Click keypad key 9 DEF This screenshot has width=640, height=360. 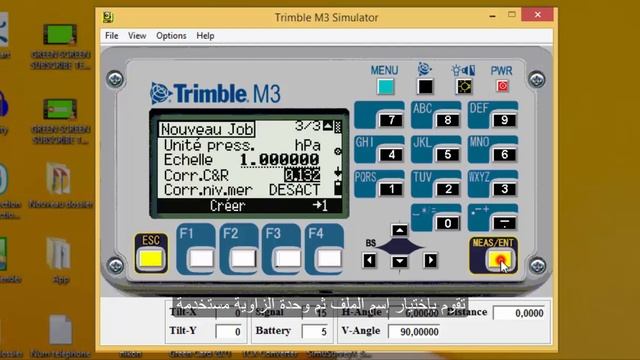point(504,120)
